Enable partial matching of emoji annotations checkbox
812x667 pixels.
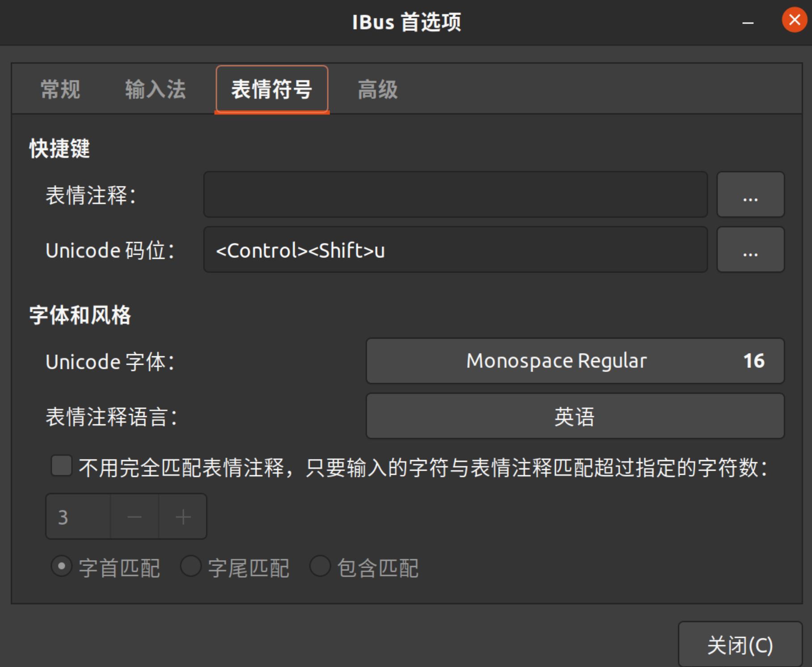pyautogui.click(x=62, y=466)
